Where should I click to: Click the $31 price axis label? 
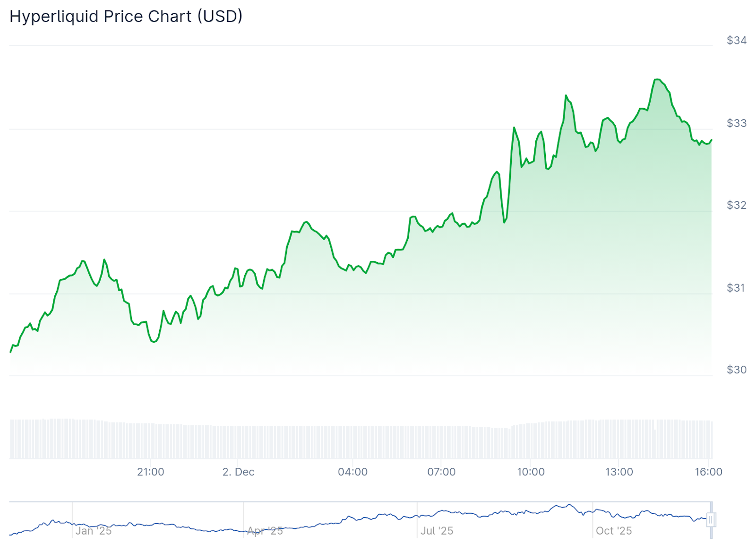[x=736, y=288]
